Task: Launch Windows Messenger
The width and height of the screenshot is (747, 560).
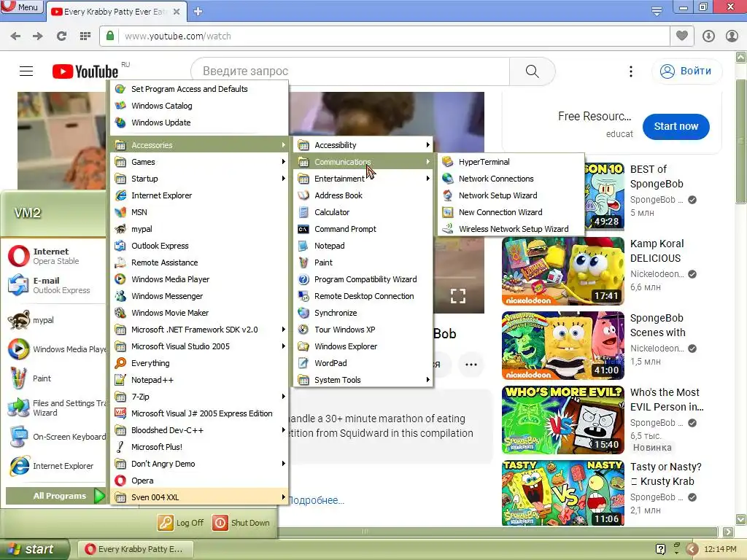Action: (200, 296)
